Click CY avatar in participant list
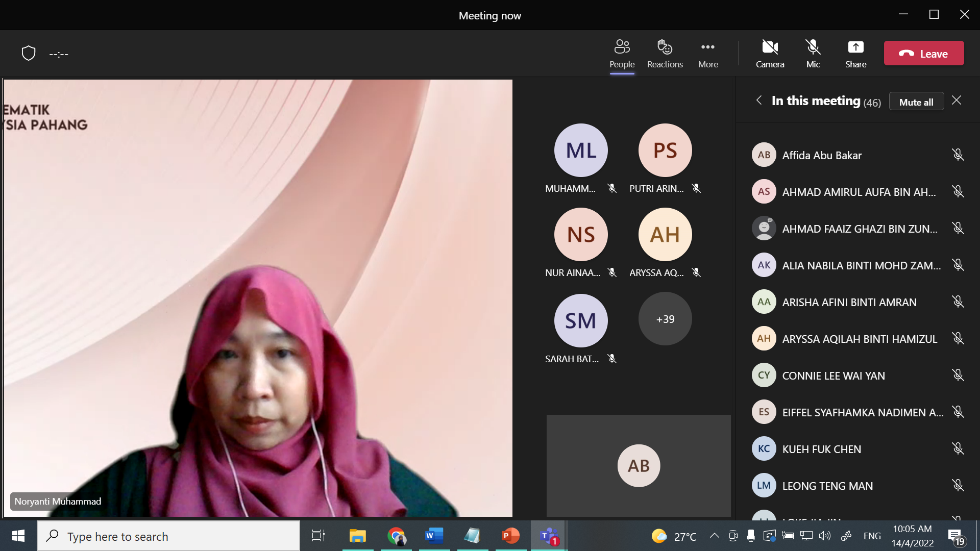 pos(764,375)
